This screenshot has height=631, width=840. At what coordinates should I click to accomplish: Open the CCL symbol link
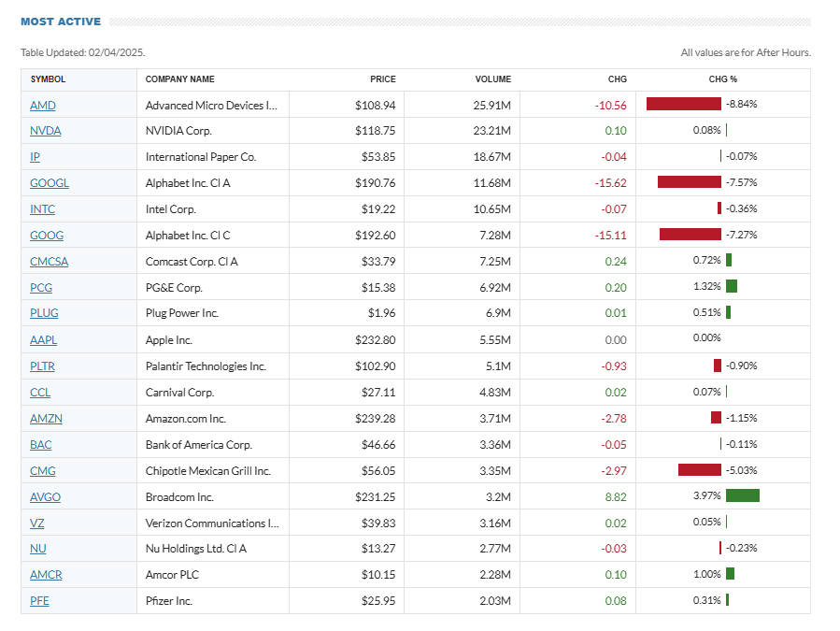coord(40,393)
